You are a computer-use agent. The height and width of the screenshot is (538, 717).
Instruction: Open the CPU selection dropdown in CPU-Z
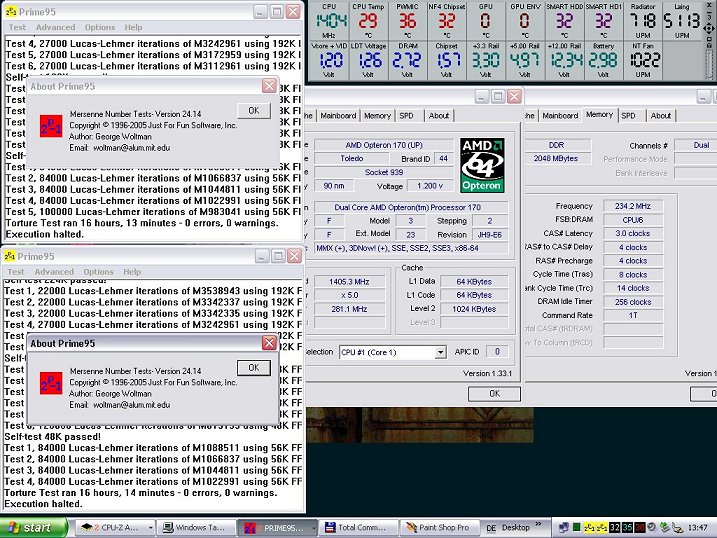[440, 352]
